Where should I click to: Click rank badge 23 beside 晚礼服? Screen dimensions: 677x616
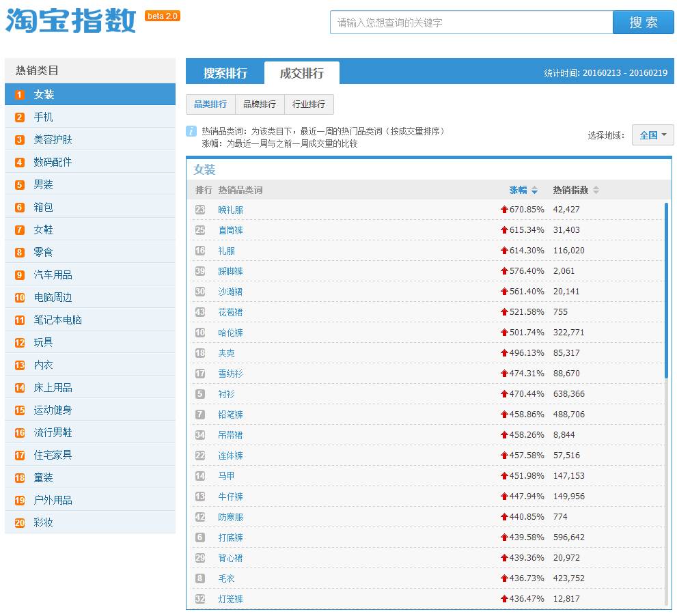point(200,210)
